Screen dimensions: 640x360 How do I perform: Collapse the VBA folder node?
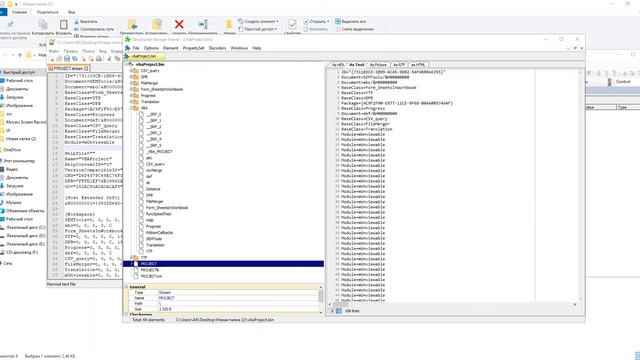tap(131, 108)
